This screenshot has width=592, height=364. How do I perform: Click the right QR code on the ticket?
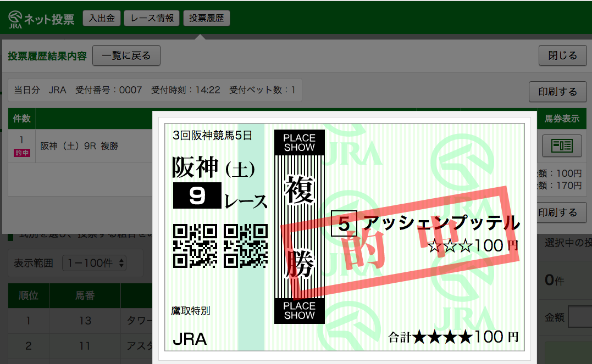(246, 246)
